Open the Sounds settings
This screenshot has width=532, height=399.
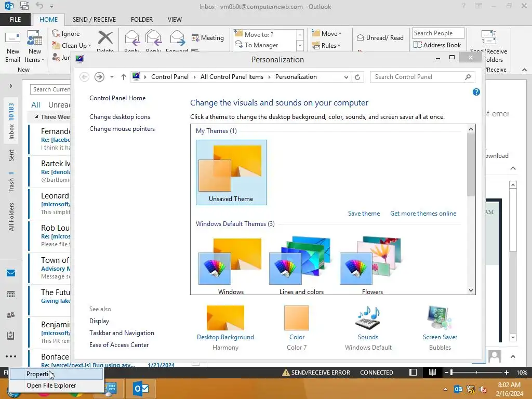coord(368,327)
